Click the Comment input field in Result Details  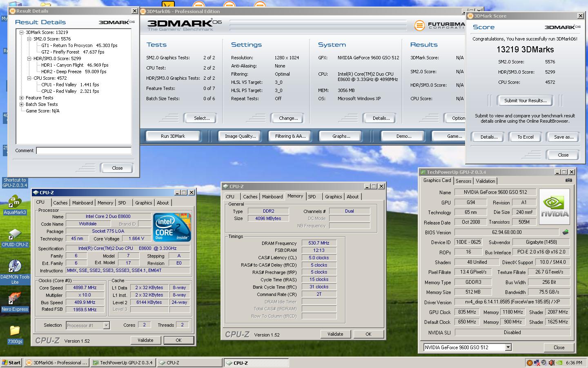84,150
